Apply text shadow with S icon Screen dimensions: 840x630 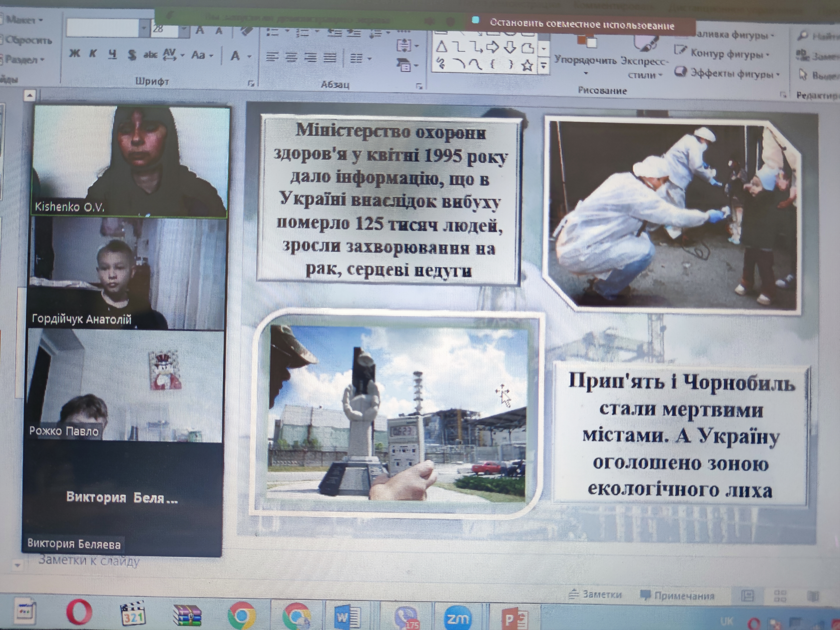click(132, 55)
